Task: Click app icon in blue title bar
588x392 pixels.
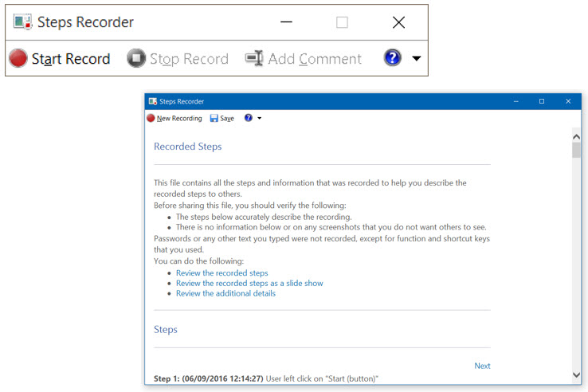Action: click(x=153, y=101)
